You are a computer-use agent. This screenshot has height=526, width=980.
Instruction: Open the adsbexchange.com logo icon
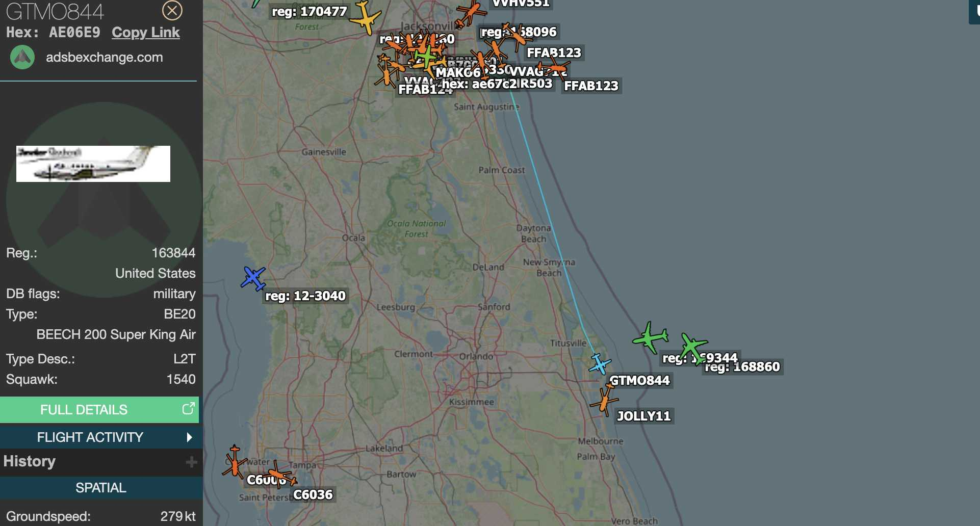[22, 57]
